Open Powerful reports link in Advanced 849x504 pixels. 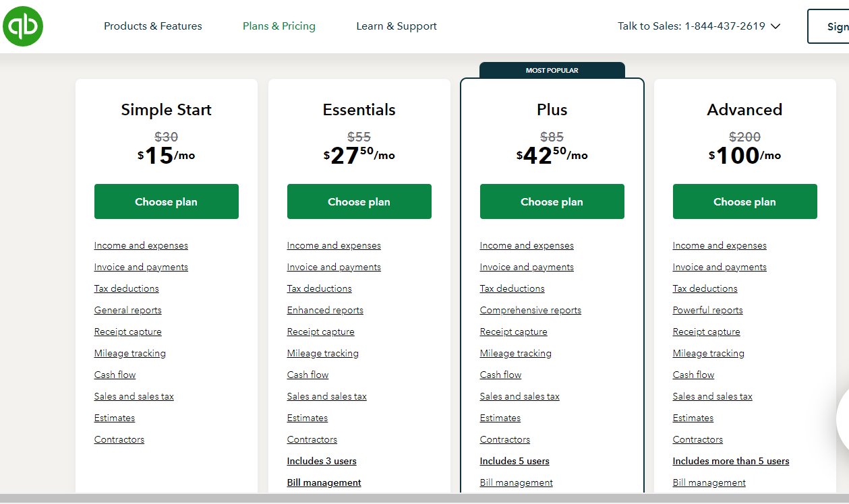(708, 310)
